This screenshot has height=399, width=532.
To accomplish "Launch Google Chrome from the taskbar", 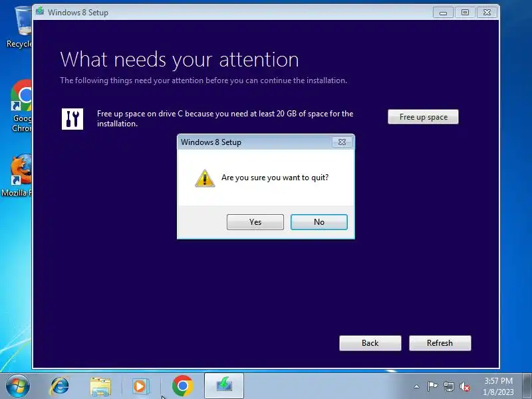I will click(182, 386).
